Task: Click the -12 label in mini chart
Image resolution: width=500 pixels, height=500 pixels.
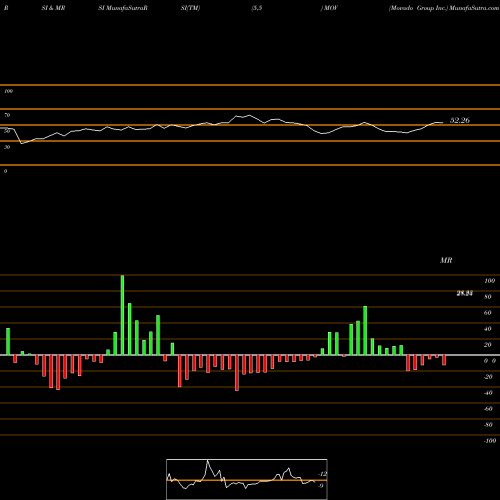Action: pyautogui.click(x=323, y=474)
